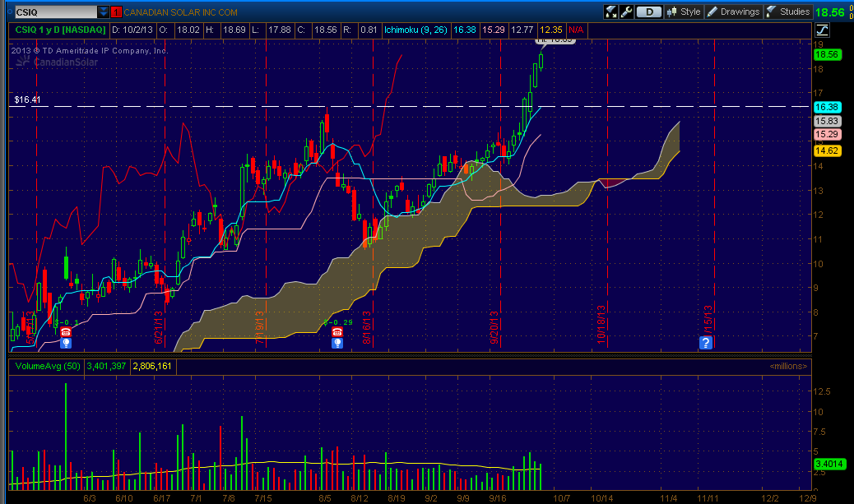
Task: Click the yellow 14.62 price bubble
Action: [827, 150]
